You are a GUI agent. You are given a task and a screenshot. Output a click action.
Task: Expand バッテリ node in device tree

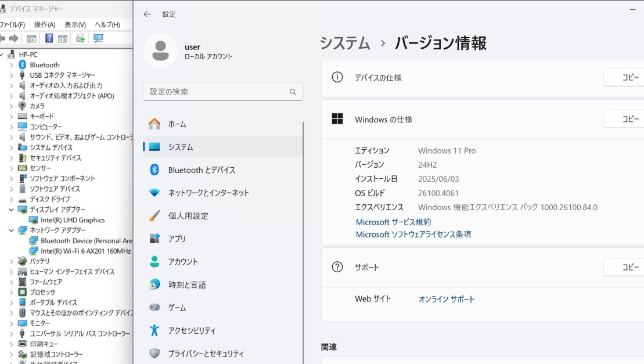point(12,261)
